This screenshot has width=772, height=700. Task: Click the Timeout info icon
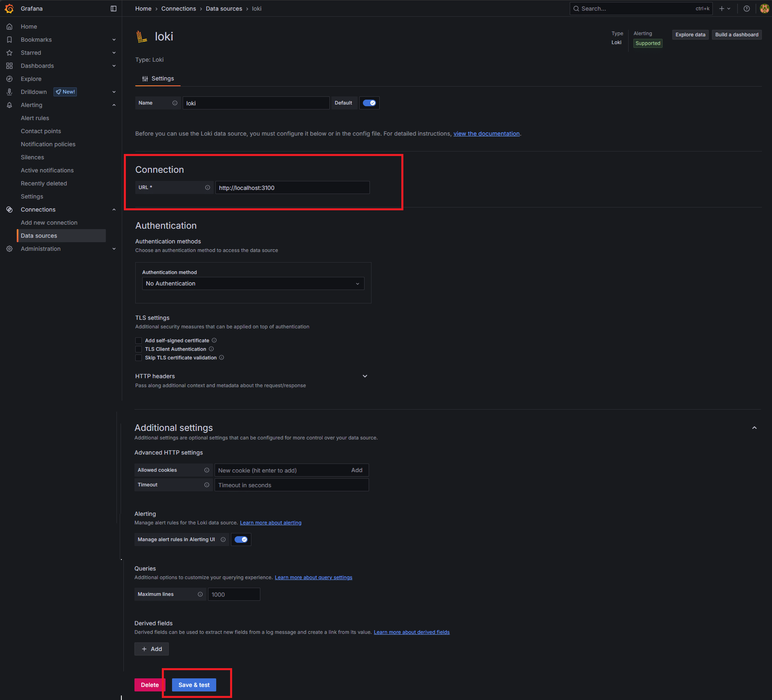(207, 485)
